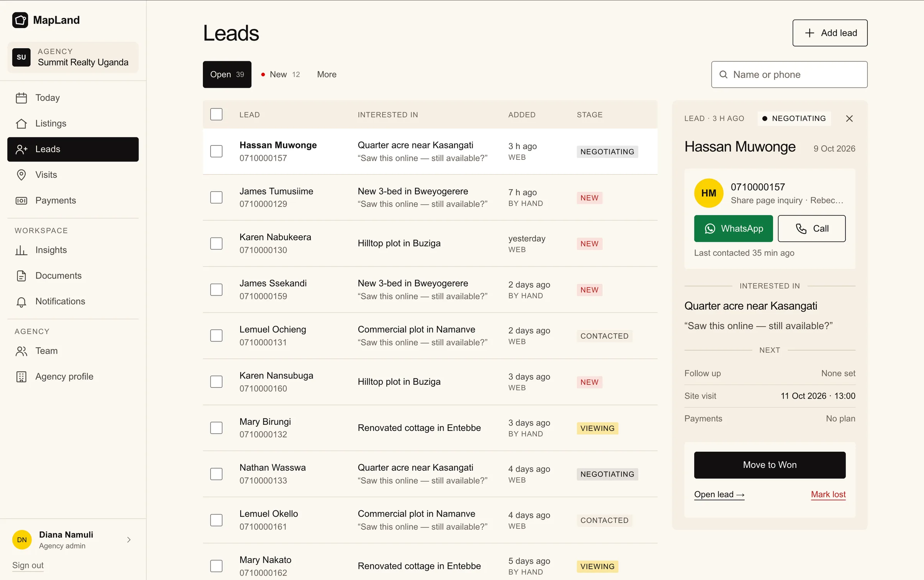924x580 pixels.
Task: Select the Nathan Wasswa lead name
Action: [273, 468]
